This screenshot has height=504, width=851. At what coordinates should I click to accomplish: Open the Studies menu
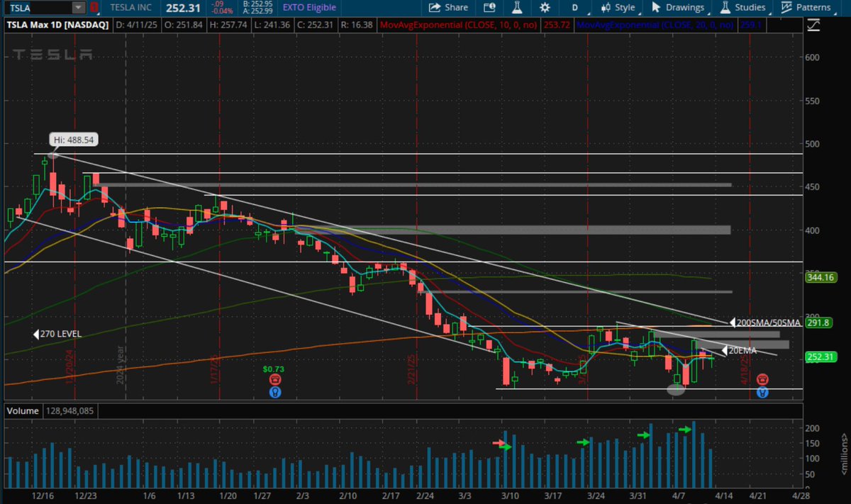coord(742,8)
